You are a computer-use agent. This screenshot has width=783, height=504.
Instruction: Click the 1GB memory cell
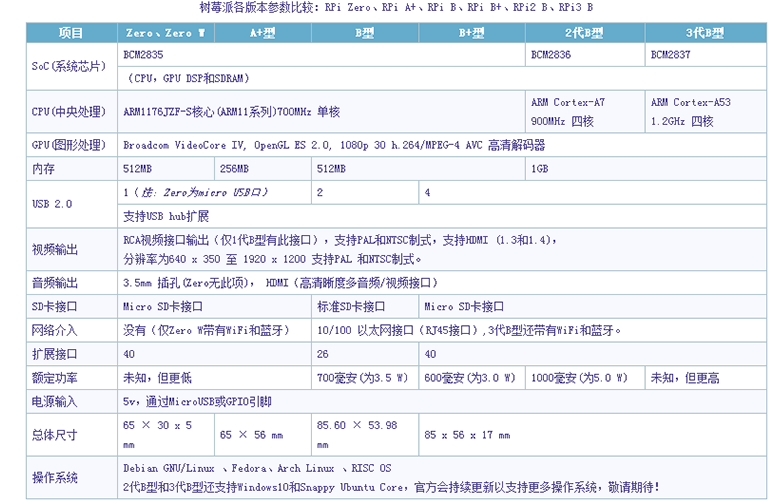pos(646,169)
